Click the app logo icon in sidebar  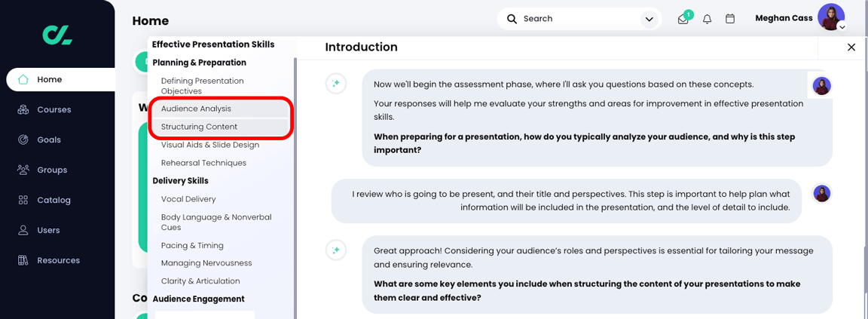pyautogui.click(x=57, y=34)
